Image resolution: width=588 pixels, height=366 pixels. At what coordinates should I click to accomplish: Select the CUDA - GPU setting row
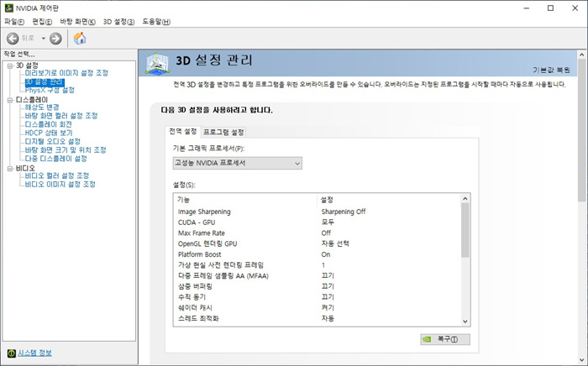(318, 222)
